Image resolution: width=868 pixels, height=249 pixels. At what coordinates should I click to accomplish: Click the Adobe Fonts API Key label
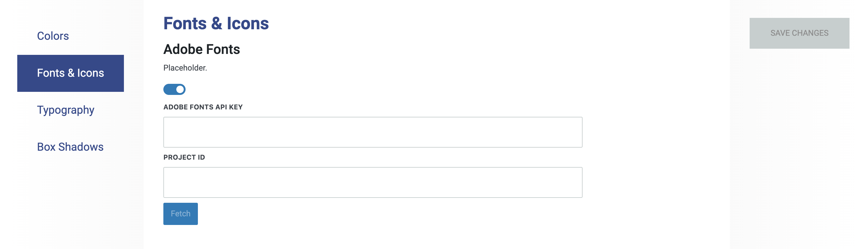[203, 107]
